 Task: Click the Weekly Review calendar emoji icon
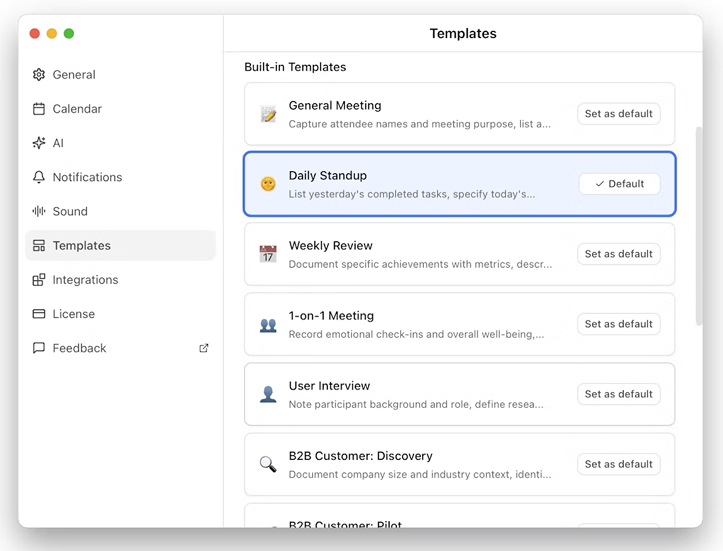point(268,254)
